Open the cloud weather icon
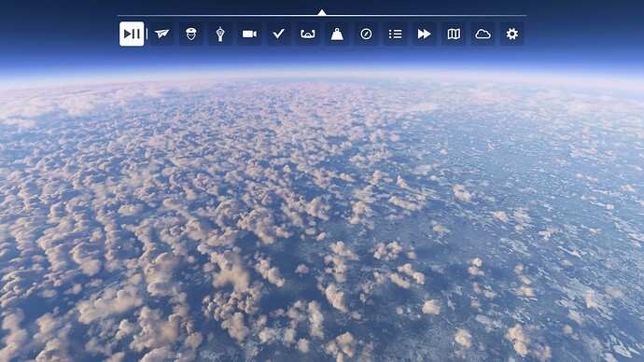The image size is (644, 362). (x=483, y=34)
